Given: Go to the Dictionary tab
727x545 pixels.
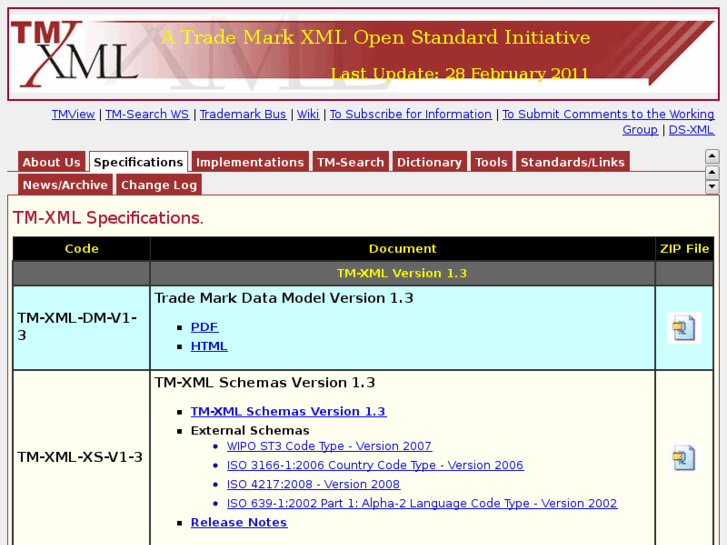Looking at the screenshot, I should coord(429,162).
